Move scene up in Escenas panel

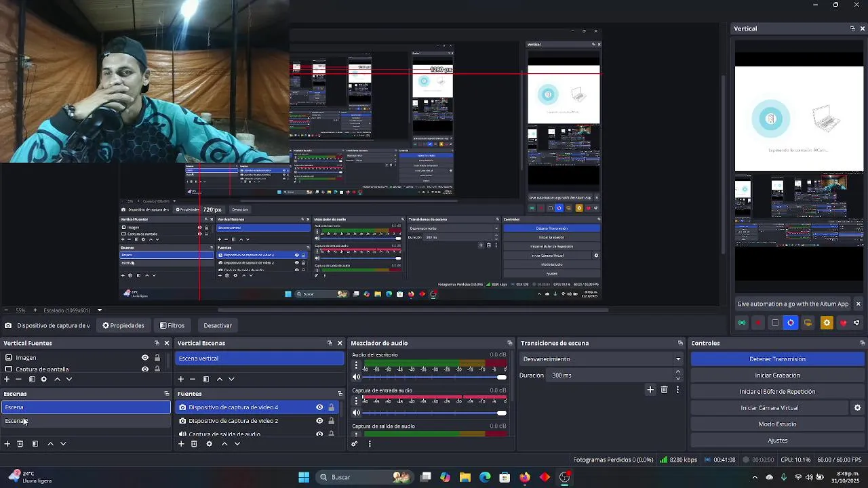pyautogui.click(x=50, y=444)
